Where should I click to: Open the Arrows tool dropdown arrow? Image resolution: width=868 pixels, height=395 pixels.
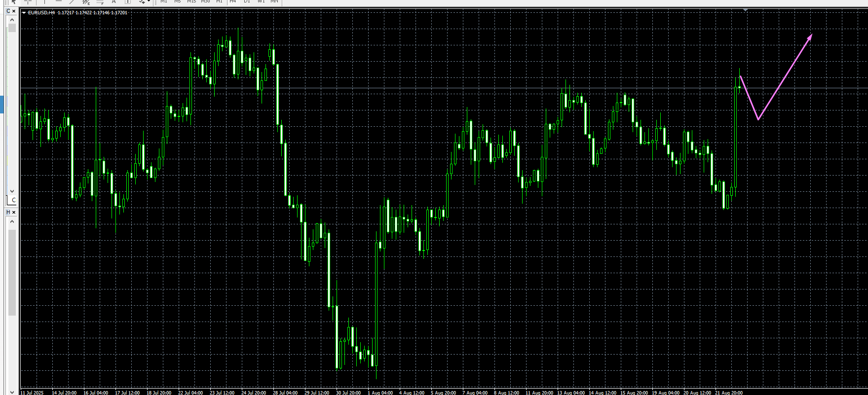click(149, 1)
